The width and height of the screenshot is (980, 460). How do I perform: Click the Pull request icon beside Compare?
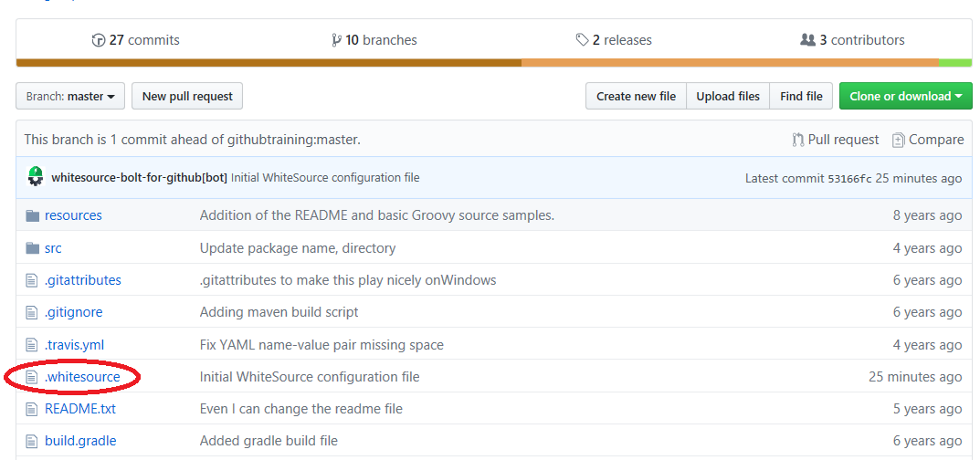[798, 140]
